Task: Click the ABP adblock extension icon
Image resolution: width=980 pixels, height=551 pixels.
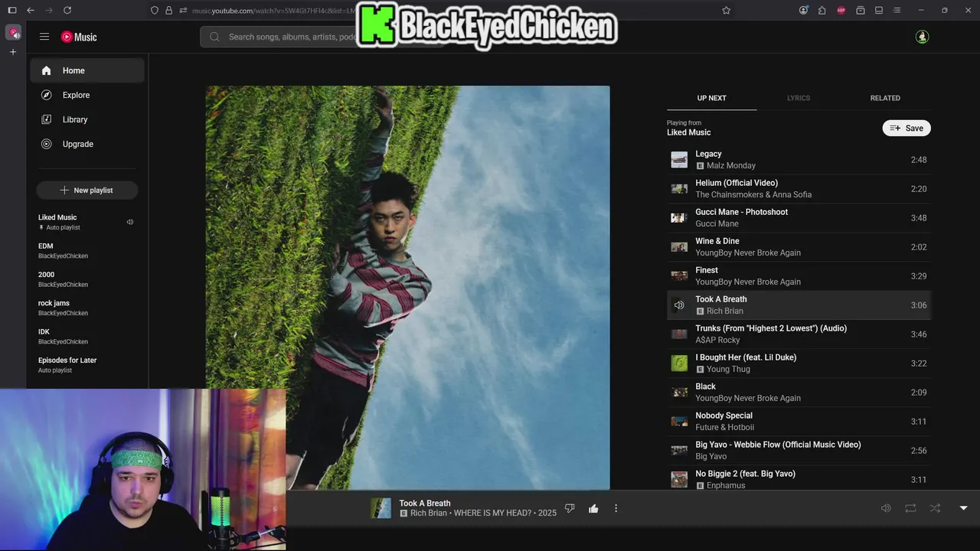Action: click(841, 10)
